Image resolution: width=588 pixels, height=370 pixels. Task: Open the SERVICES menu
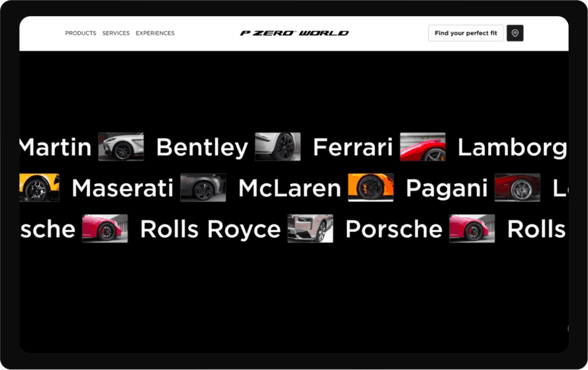click(x=116, y=33)
